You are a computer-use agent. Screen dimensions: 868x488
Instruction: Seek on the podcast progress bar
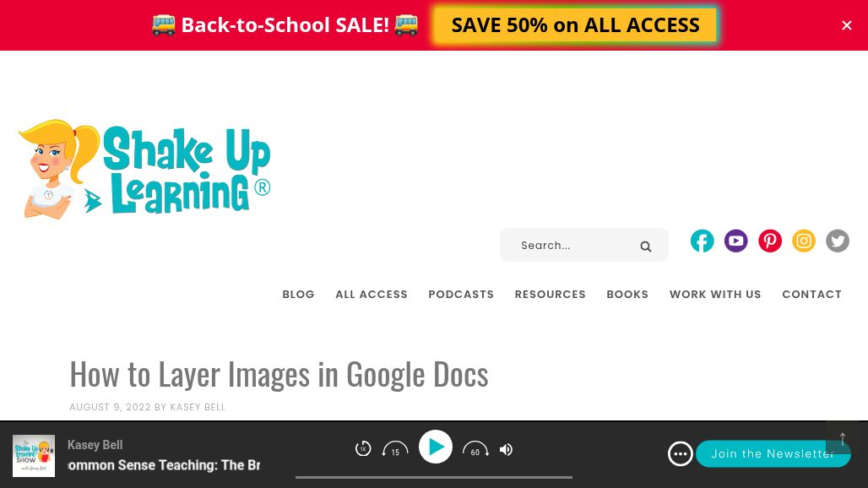coord(434,477)
